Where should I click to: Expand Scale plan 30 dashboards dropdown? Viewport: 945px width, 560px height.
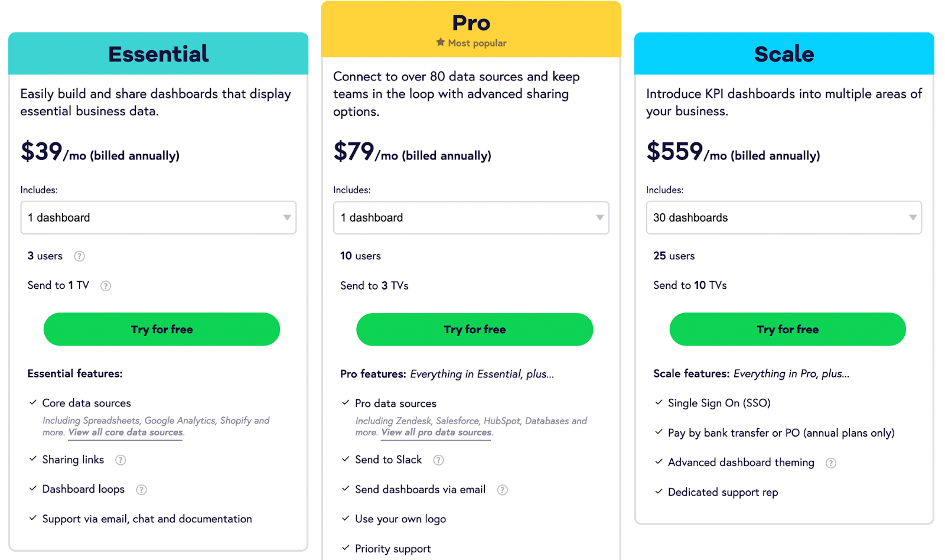(x=784, y=217)
